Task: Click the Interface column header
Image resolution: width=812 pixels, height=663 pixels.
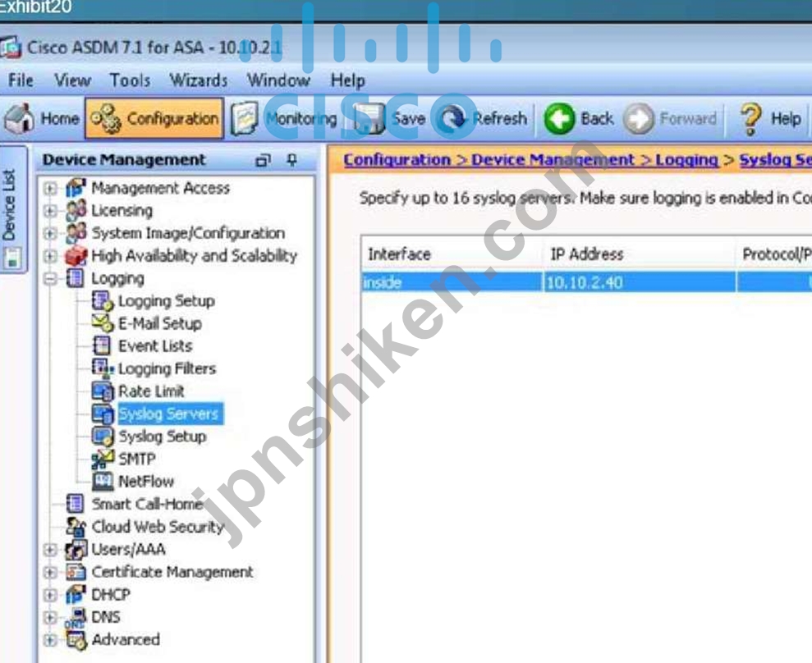Action: pyautogui.click(x=452, y=254)
